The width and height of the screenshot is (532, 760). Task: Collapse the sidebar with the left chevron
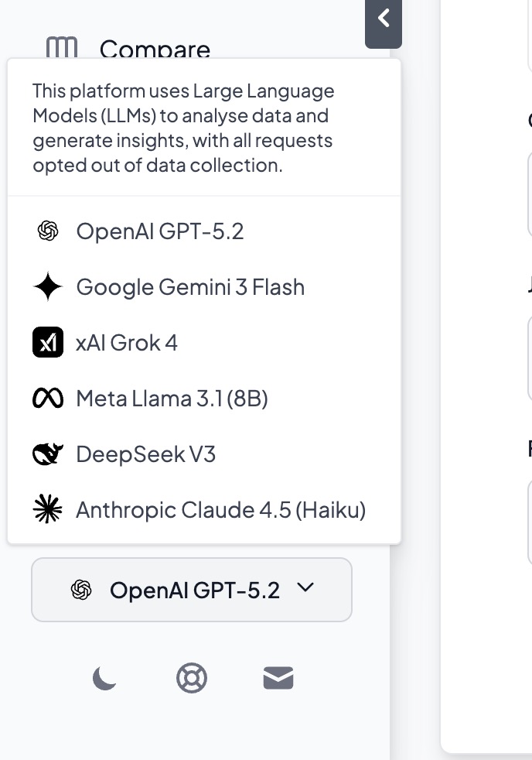(384, 19)
